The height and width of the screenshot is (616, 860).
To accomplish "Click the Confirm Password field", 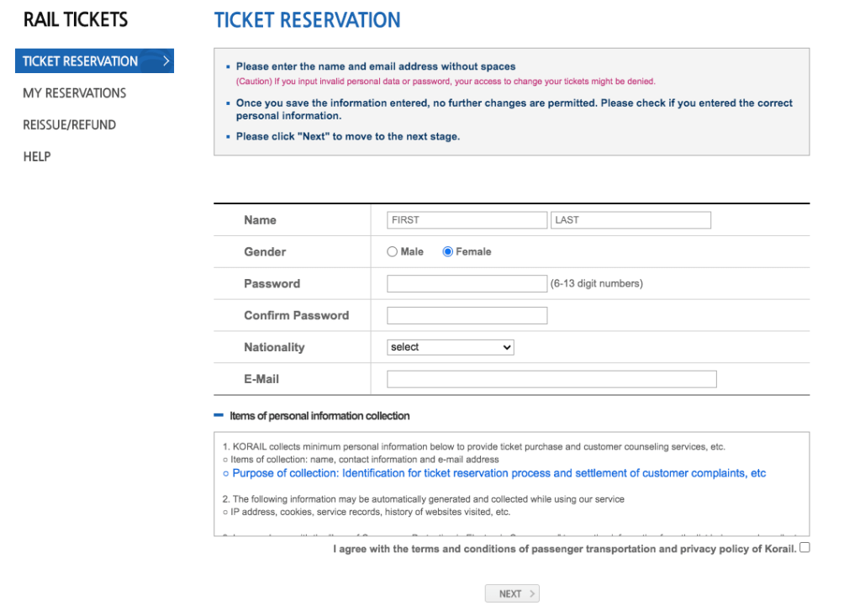I will 467,315.
